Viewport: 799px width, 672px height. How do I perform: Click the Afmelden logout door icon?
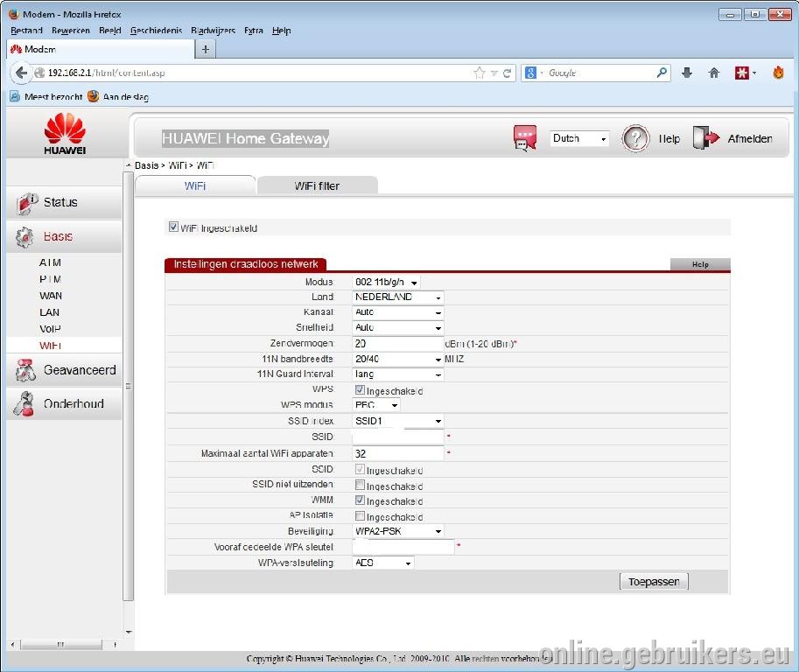(x=705, y=137)
